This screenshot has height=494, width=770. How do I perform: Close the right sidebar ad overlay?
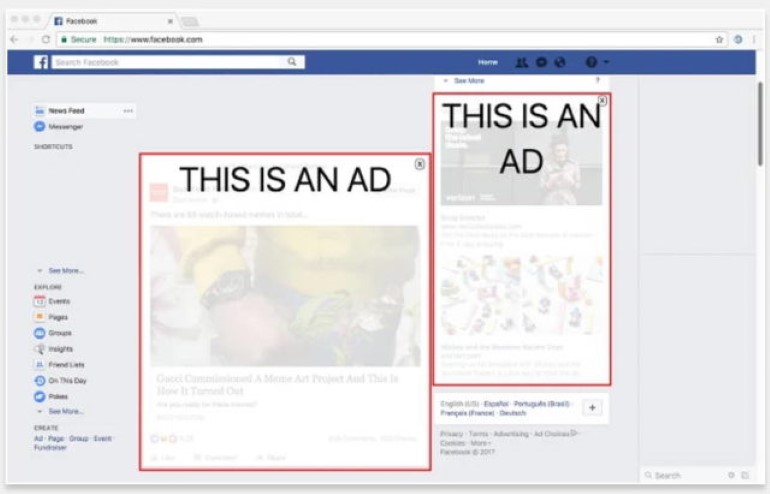pyautogui.click(x=602, y=101)
